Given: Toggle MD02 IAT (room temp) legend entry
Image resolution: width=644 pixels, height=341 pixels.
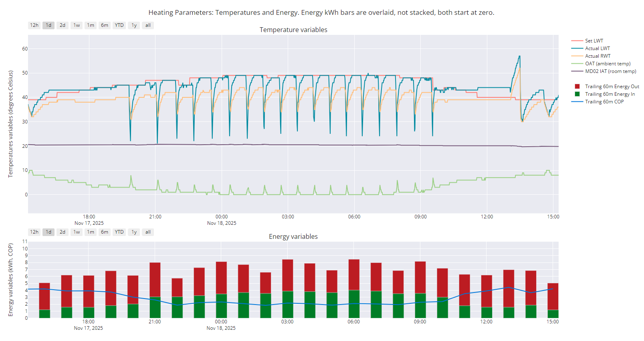Looking at the screenshot, I should [610, 71].
